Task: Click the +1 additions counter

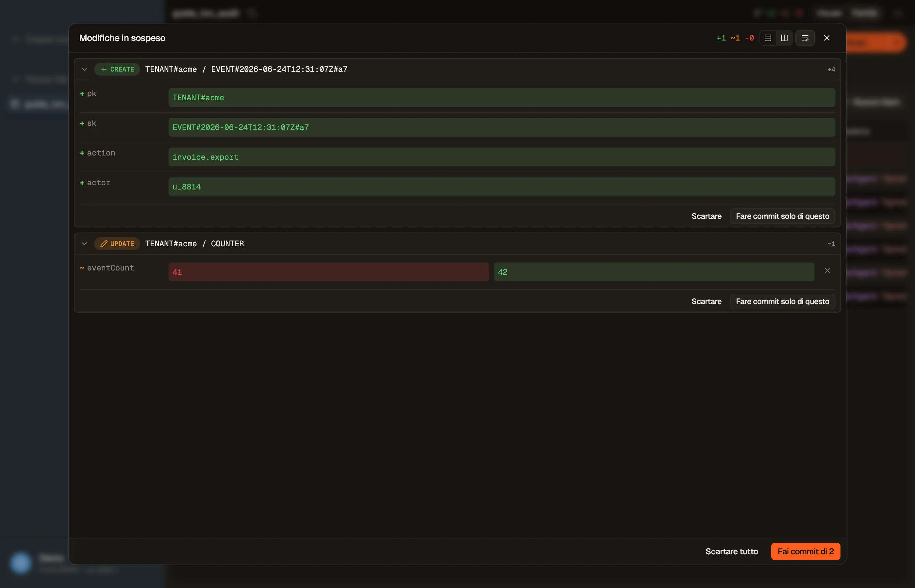Action: pos(721,38)
